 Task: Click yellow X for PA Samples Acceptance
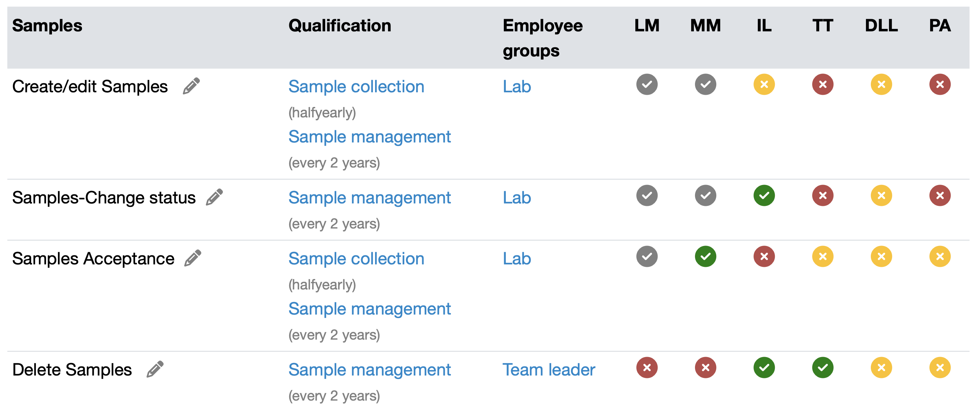[940, 256]
